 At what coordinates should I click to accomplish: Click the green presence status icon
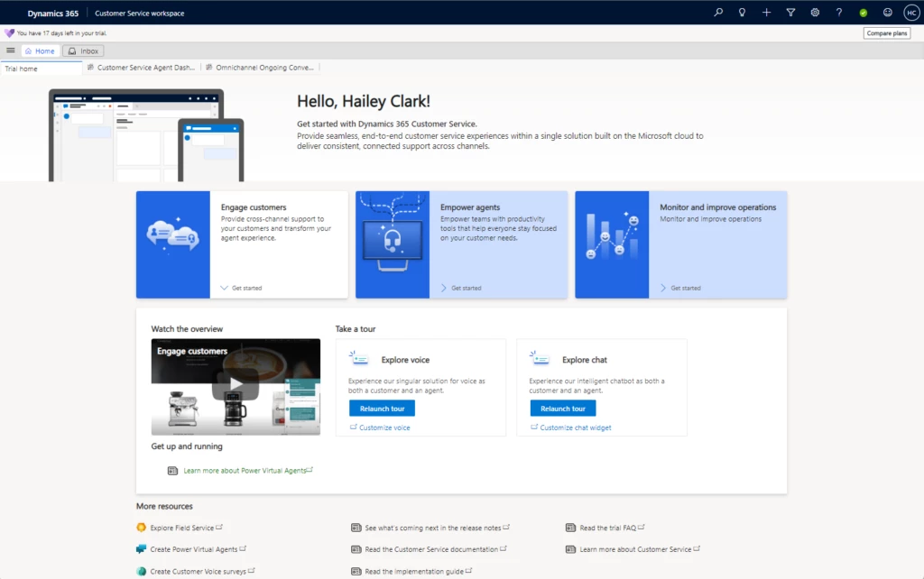coord(863,13)
